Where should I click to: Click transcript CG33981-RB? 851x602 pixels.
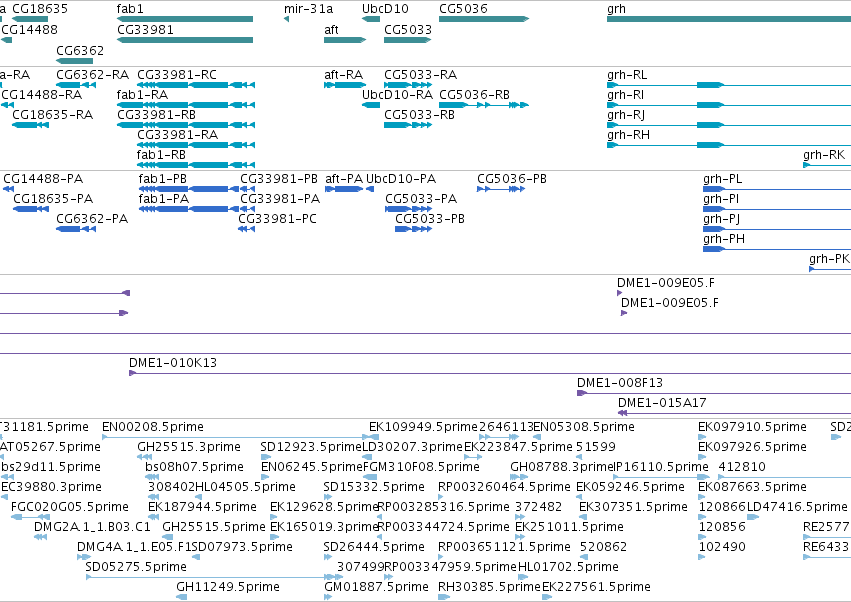coord(186,125)
